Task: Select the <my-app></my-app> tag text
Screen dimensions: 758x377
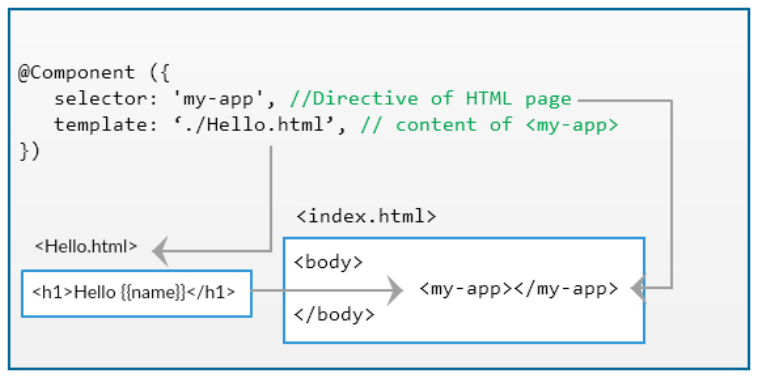Action: tap(519, 289)
